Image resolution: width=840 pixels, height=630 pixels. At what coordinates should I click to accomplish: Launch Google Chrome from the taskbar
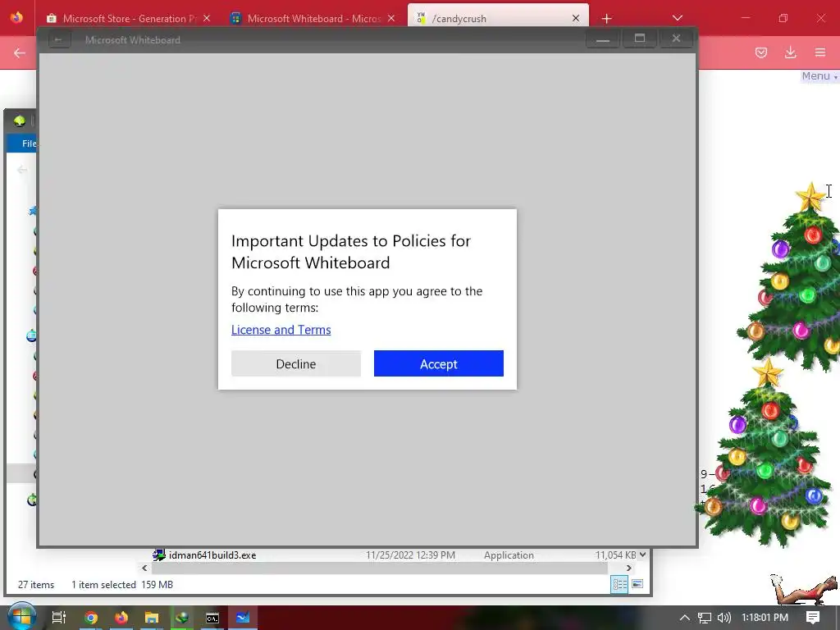[x=90, y=618]
